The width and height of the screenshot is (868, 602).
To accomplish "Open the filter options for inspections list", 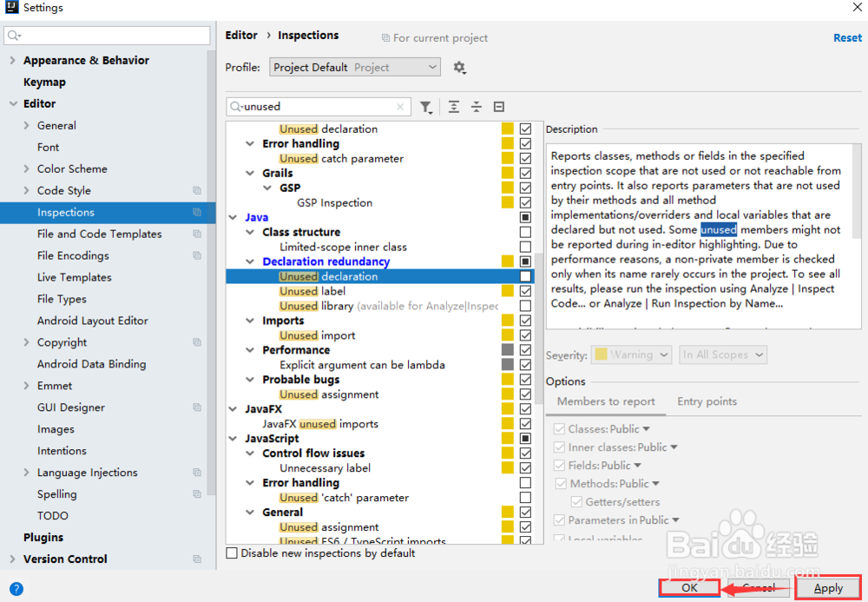I will (x=426, y=106).
